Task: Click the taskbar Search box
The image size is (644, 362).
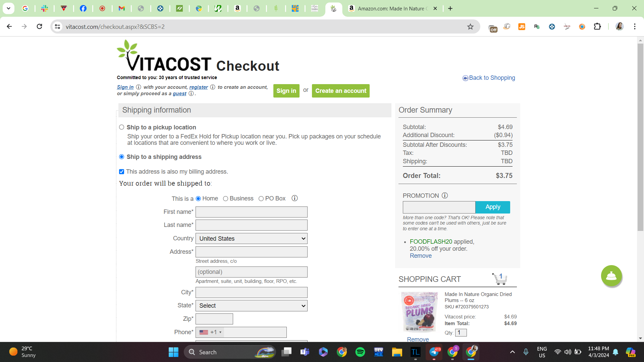Action: click(x=230, y=352)
